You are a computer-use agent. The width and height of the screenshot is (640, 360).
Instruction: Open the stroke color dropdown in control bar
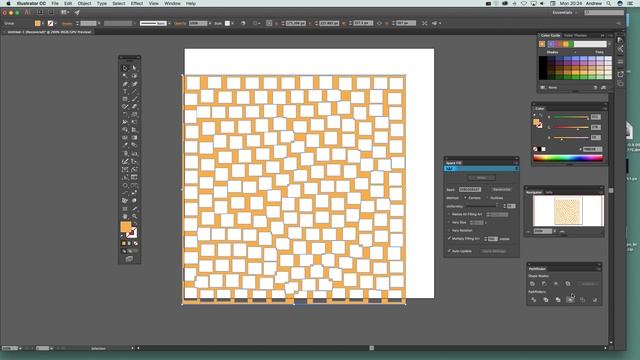tap(56, 23)
